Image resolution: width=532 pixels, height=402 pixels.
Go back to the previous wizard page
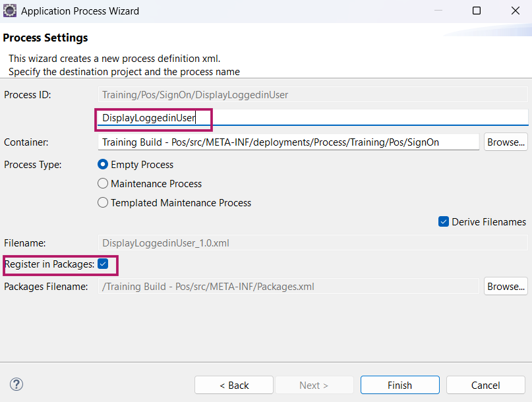click(234, 385)
